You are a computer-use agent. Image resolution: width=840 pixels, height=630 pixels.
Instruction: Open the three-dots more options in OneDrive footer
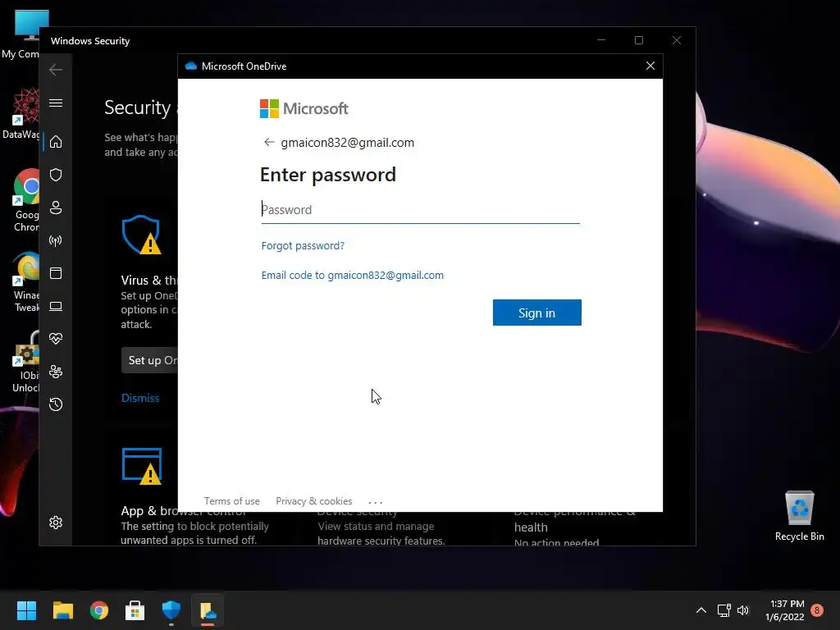pyautogui.click(x=376, y=502)
